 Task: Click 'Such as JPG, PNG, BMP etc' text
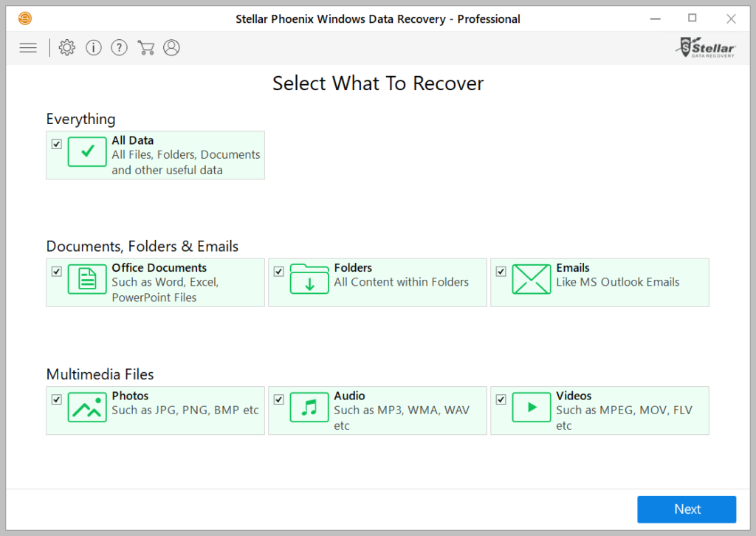tap(185, 410)
